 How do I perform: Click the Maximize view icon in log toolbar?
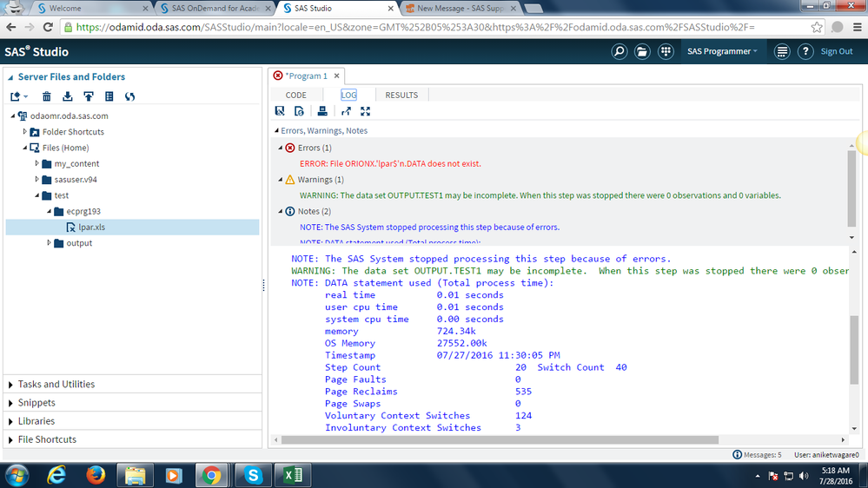[365, 111]
